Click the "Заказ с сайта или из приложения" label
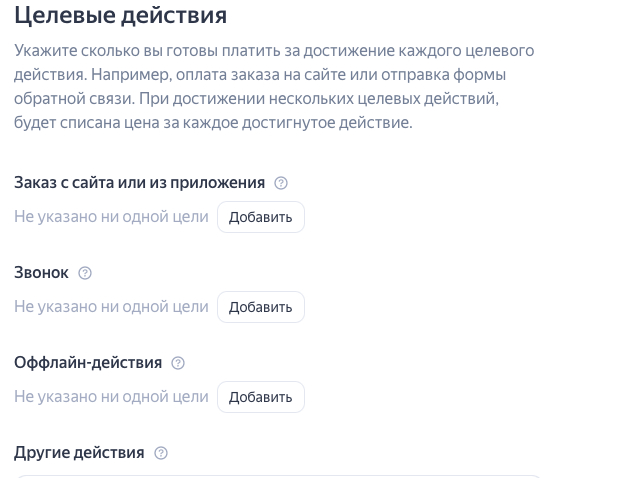621x478 pixels. (x=139, y=183)
